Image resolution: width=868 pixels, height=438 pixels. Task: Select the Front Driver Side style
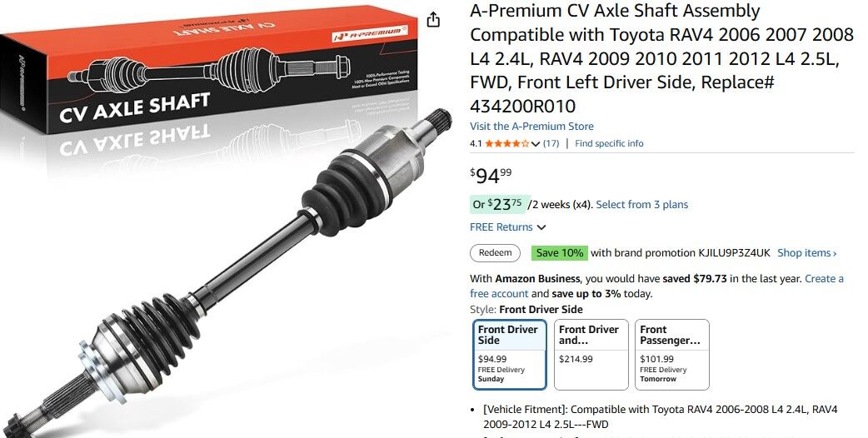point(509,355)
